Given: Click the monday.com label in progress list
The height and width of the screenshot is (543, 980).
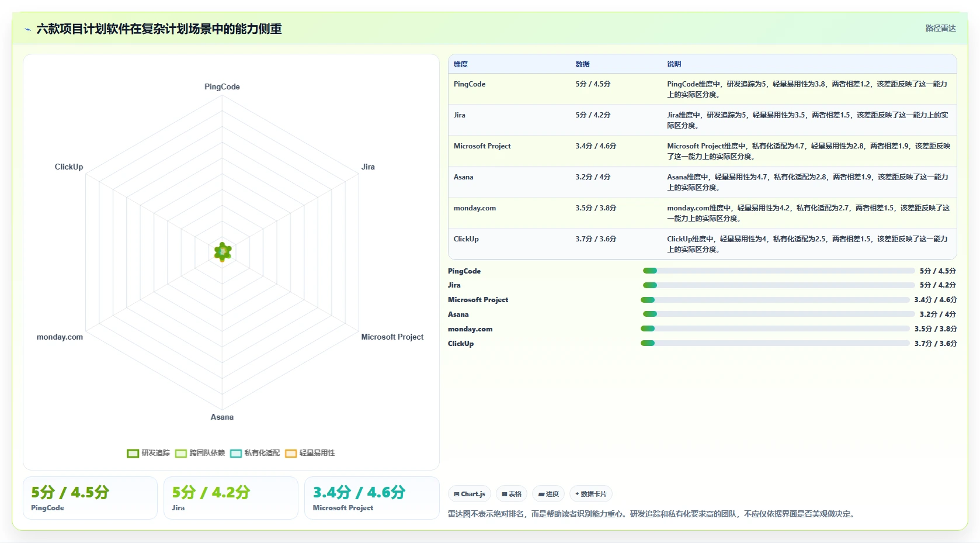Looking at the screenshot, I should click(470, 329).
